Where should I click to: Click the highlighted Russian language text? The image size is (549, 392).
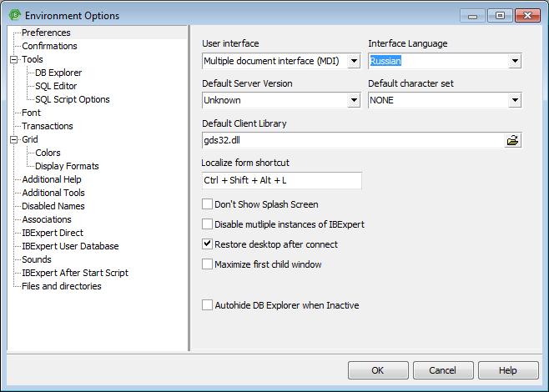click(385, 61)
